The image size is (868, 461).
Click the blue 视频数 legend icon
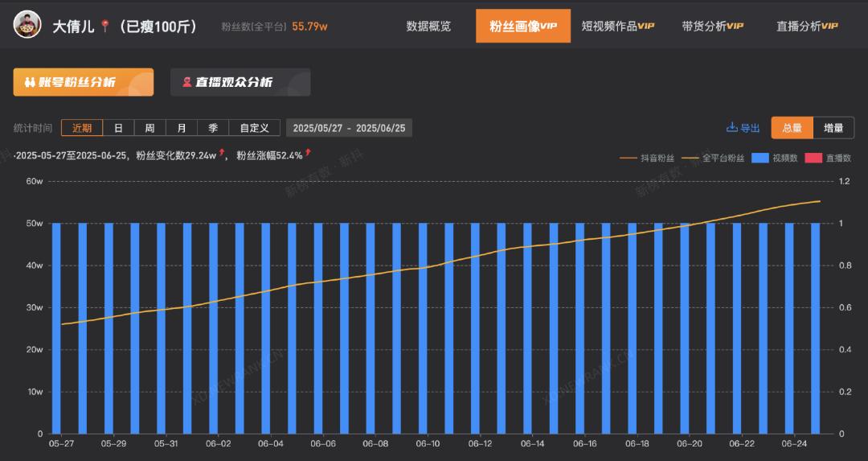point(759,158)
